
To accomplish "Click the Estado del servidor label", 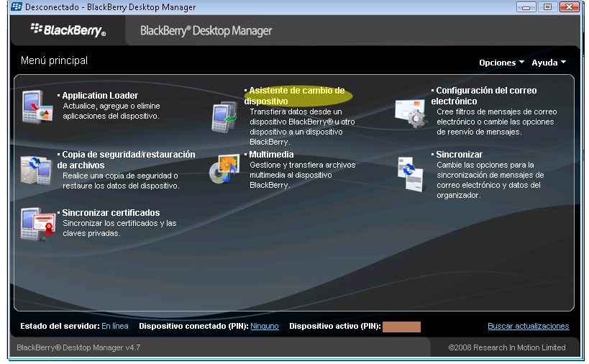I will (x=60, y=326).
